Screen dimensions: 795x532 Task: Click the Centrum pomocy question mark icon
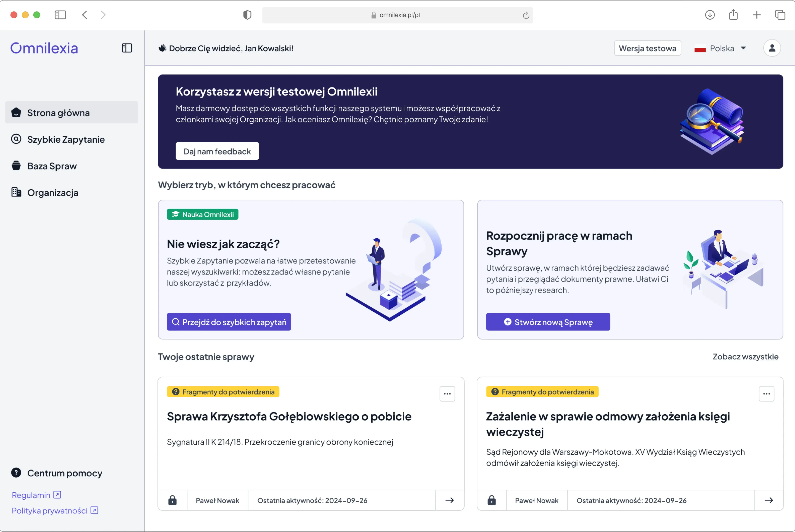(16, 473)
